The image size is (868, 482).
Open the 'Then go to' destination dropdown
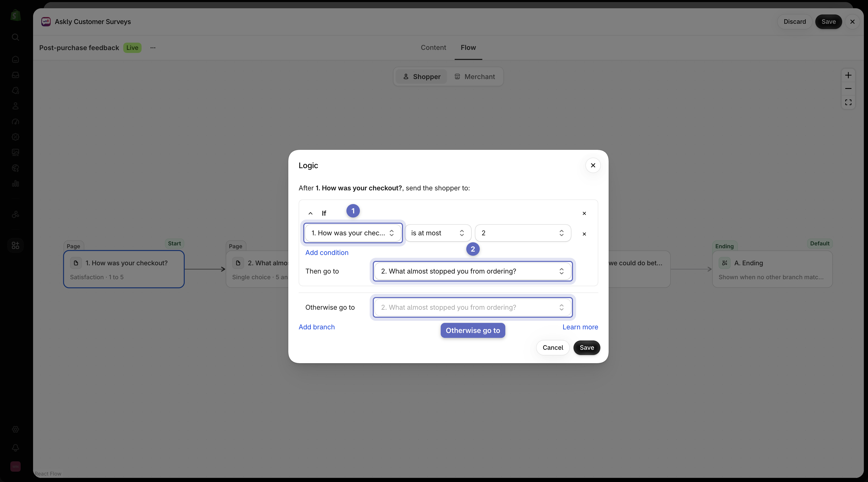472,271
